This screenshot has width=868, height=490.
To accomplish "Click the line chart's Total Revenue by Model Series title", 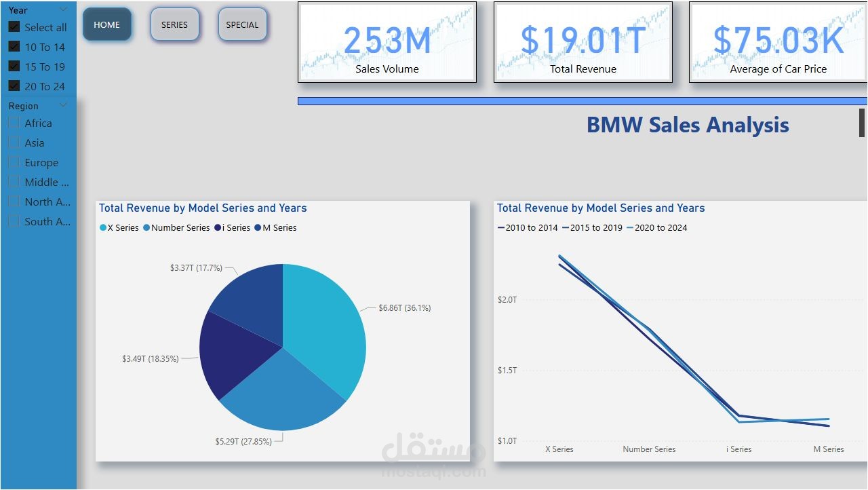I will (601, 208).
